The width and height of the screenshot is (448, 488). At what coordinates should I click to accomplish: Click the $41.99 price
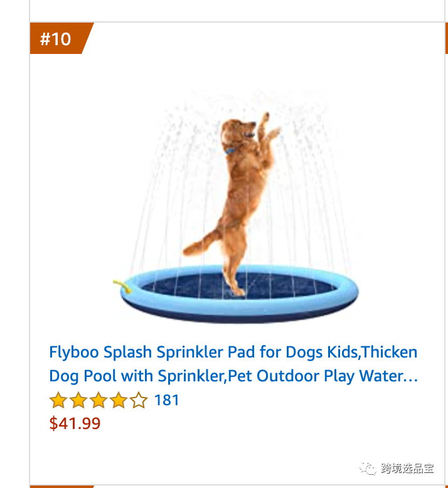[x=75, y=423]
